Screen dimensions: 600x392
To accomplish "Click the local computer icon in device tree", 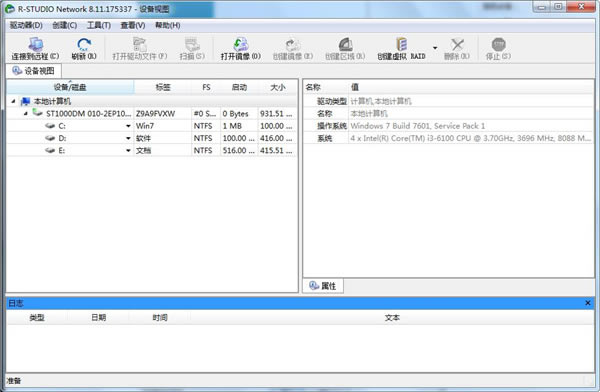I will (25, 101).
